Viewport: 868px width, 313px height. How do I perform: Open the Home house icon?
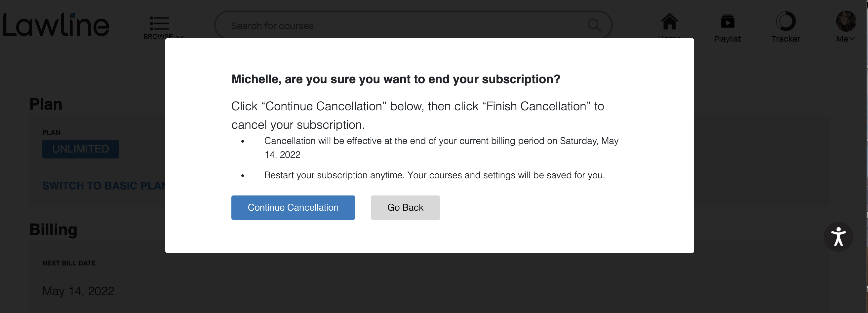(669, 21)
